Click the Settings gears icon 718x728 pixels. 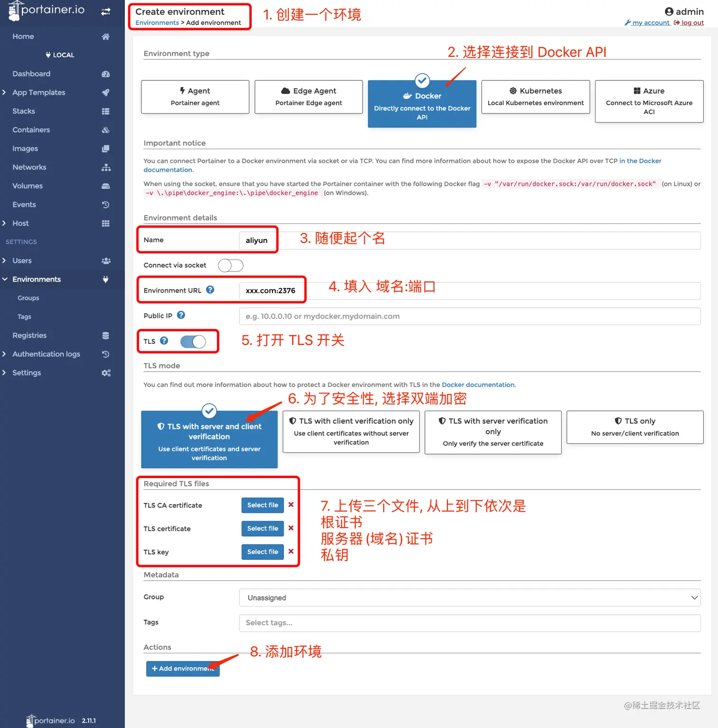pyautogui.click(x=106, y=373)
